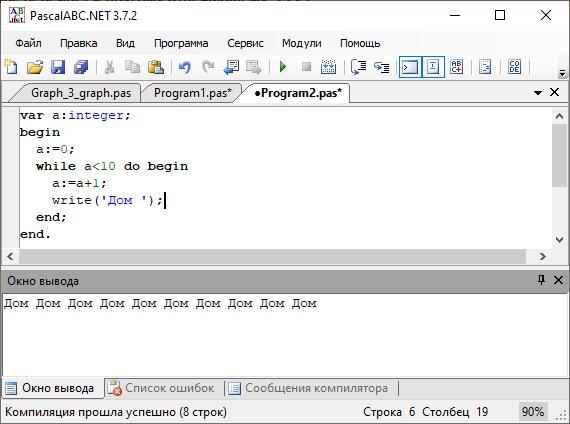Undo last edit with blue arrow
The width and height of the screenshot is (570, 424).
pos(185,67)
